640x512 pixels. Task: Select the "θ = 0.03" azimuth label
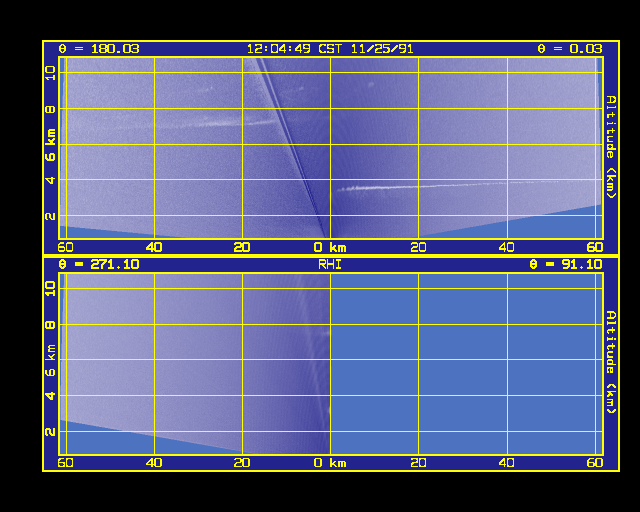(x=569, y=49)
